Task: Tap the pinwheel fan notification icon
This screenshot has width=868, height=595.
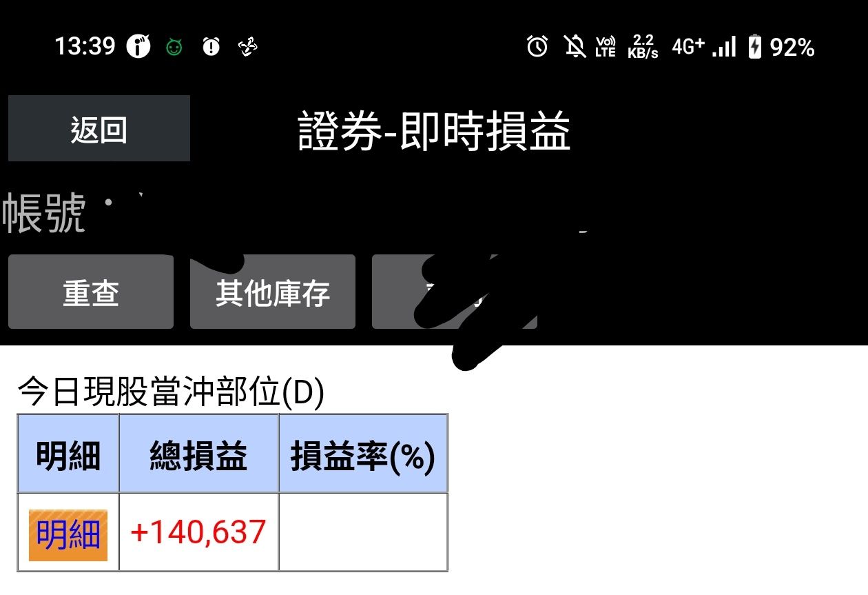Action: coord(247,47)
